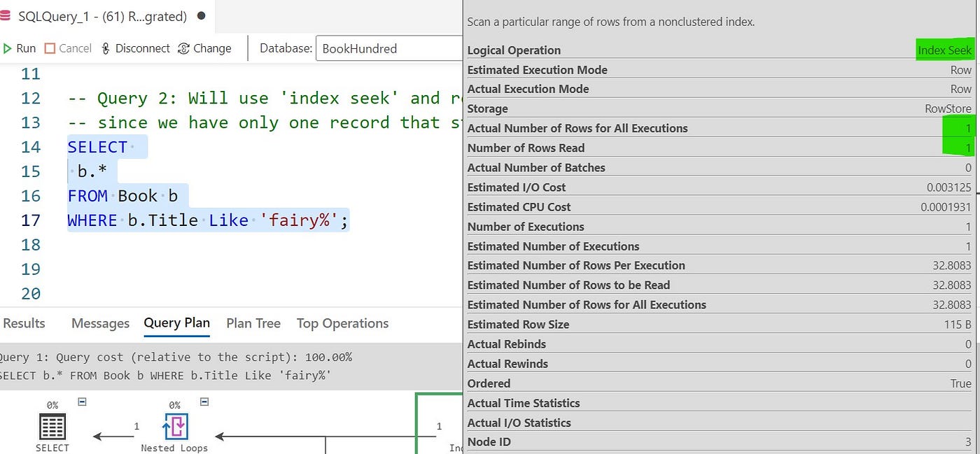Collapse the Nested Loops plan node
The image size is (980, 454).
point(204,402)
